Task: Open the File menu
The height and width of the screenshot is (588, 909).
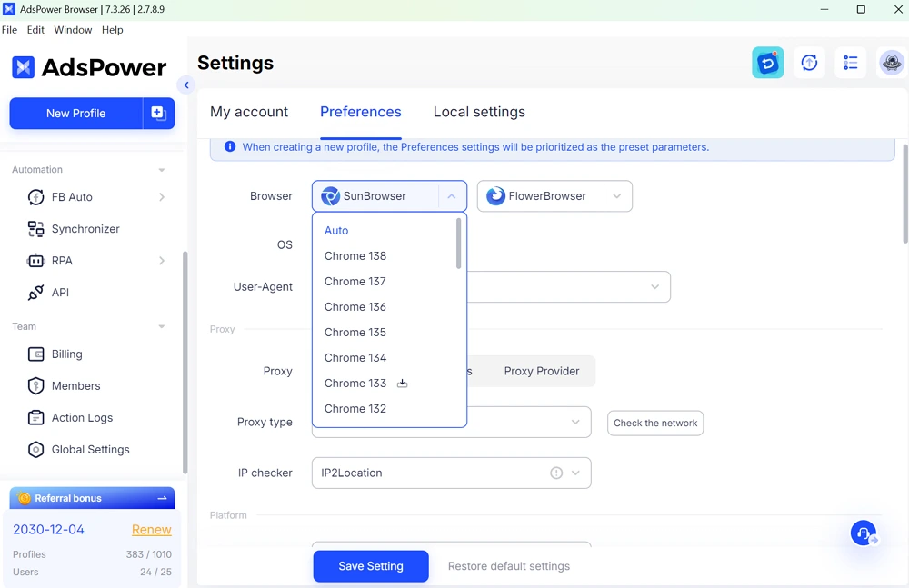Action: tap(9, 30)
